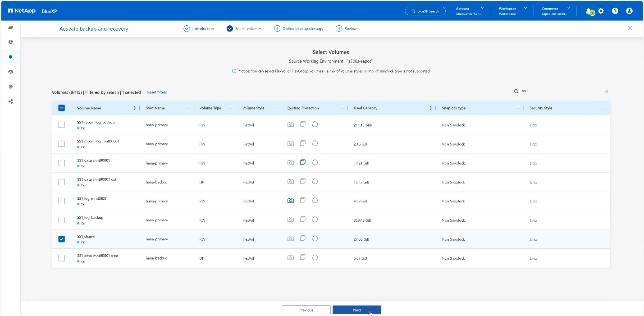Click the help question mark icon
This screenshot has width=644, height=316.
click(615, 11)
